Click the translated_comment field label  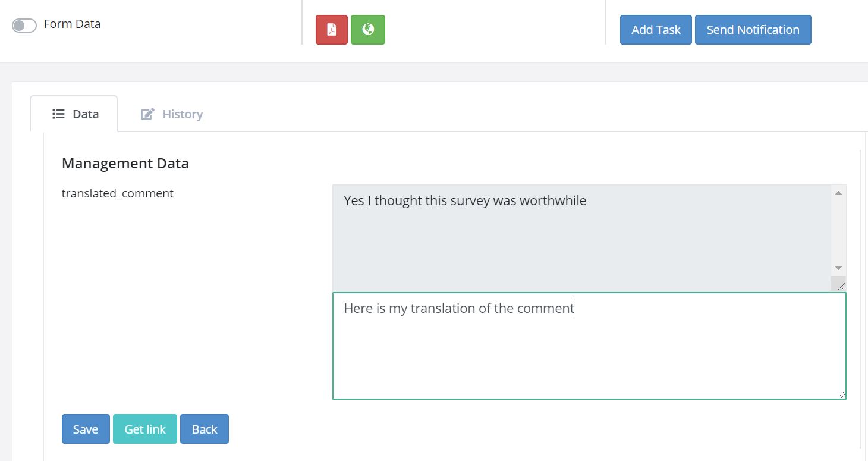[117, 193]
